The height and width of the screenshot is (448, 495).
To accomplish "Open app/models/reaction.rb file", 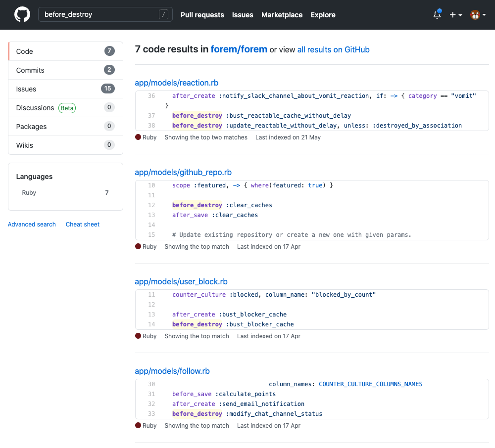I will (177, 83).
